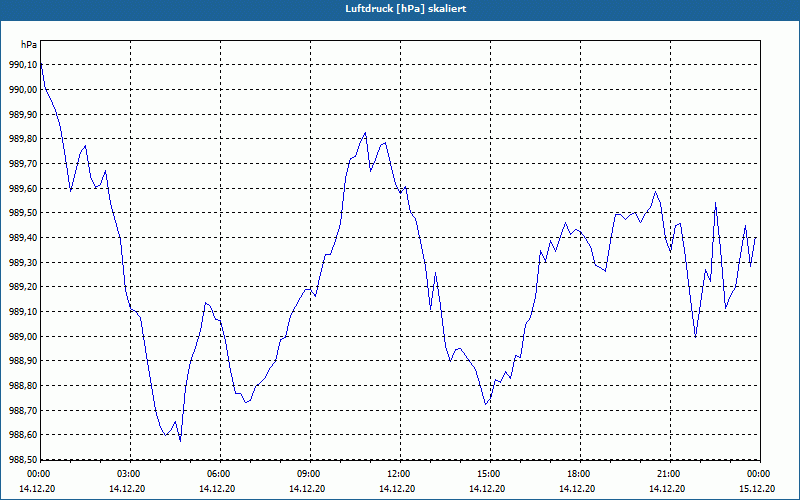The width and height of the screenshot is (800, 500).
Task: Click the 09:00 time axis label
Action: 310,474
